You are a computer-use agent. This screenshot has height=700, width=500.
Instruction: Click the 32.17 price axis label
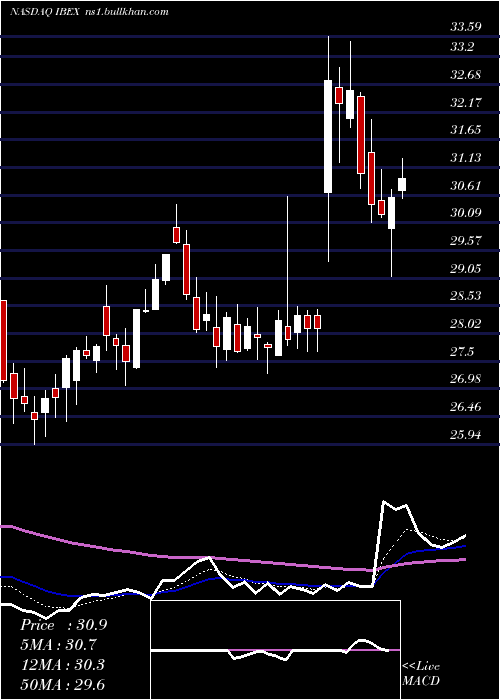click(466, 103)
